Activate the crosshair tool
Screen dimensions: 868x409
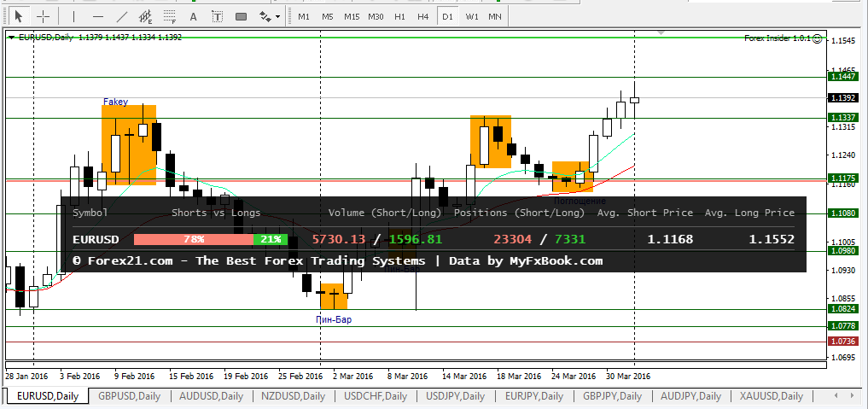click(43, 16)
